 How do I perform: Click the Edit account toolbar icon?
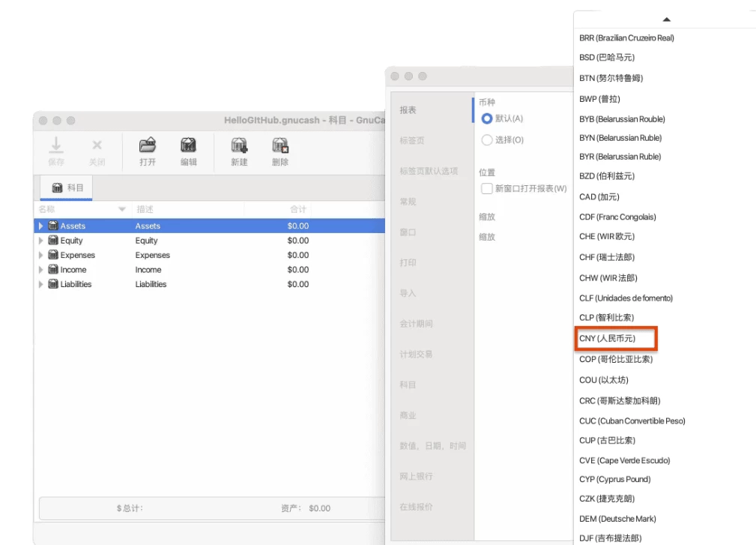point(189,146)
